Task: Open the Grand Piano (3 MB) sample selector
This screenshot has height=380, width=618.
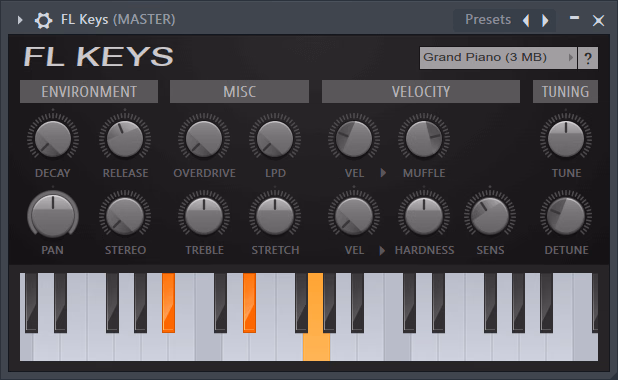Action: [498, 58]
